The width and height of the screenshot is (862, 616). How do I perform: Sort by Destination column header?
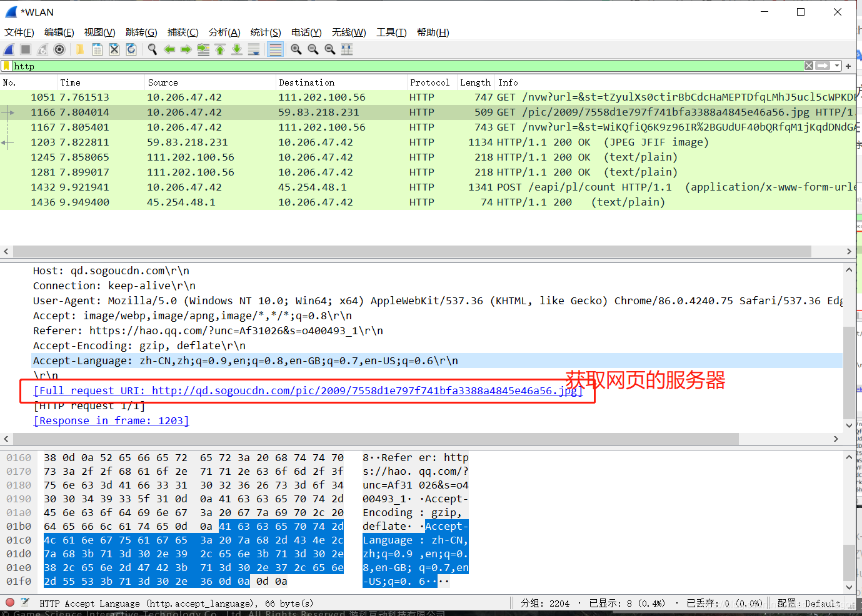(341, 82)
